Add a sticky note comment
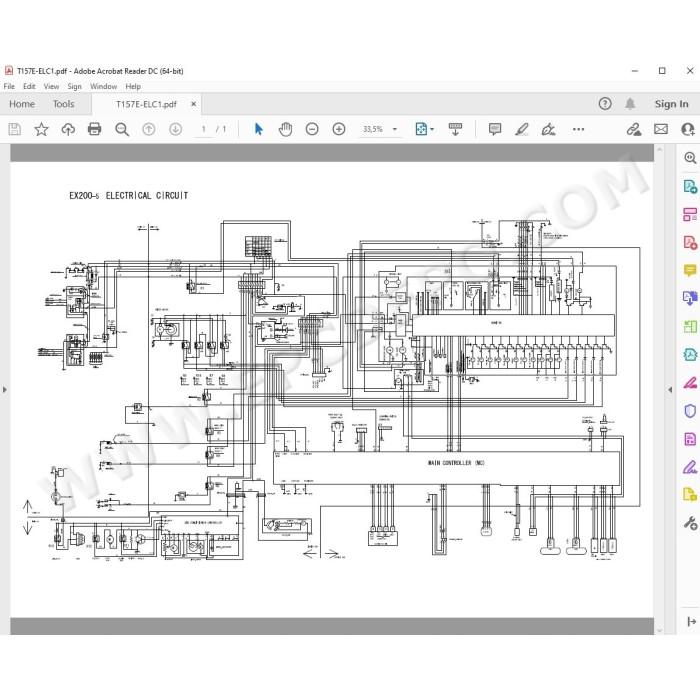 (x=495, y=129)
